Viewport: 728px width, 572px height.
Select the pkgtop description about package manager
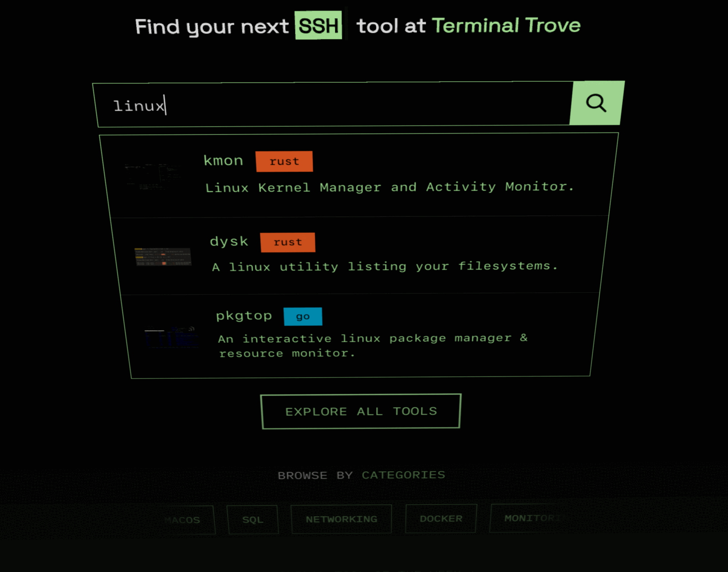[x=373, y=346]
